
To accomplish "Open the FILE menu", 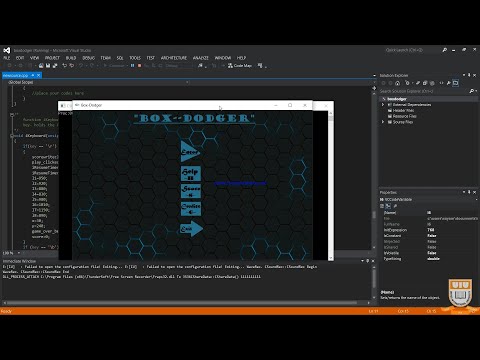I will click(x=7, y=58).
